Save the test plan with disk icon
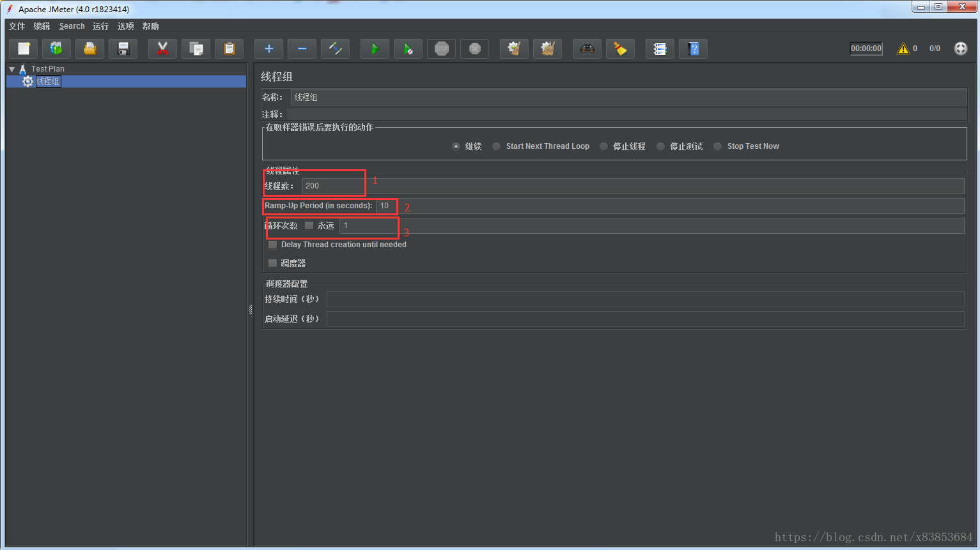980x550 pixels. click(x=123, y=49)
